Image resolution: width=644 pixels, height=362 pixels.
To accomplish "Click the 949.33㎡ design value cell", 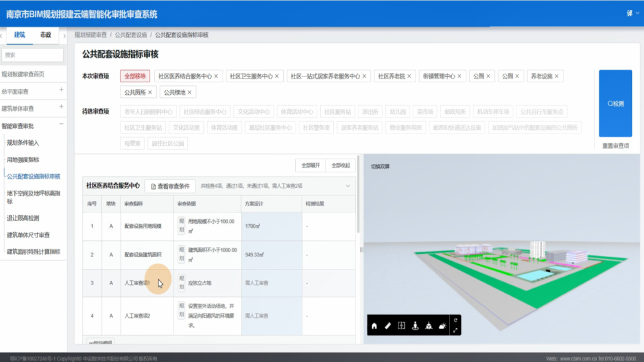I will coord(271,255).
